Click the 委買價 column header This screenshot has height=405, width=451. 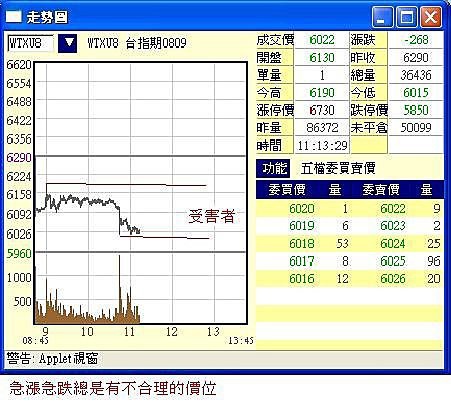[x=287, y=190]
